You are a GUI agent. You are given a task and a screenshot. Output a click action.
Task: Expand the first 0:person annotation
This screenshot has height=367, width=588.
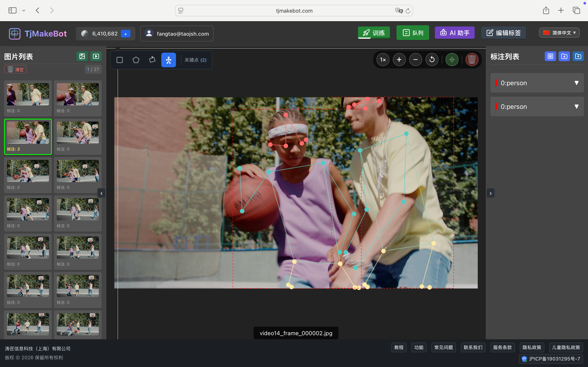pos(576,83)
